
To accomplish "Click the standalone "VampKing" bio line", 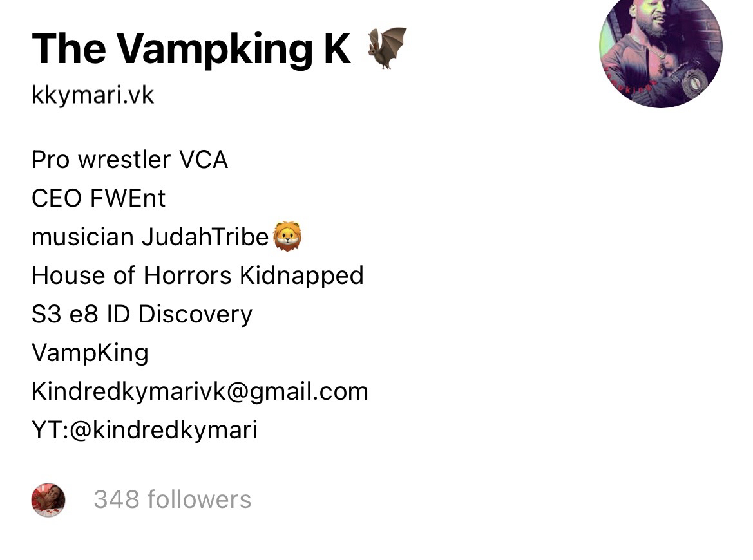I will pyautogui.click(x=90, y=353).
